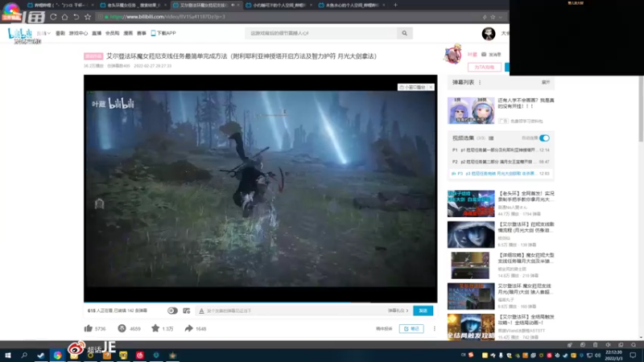Open the 老头环 recommended video thumbnail
644x362 pixels.
pos(471,204)
